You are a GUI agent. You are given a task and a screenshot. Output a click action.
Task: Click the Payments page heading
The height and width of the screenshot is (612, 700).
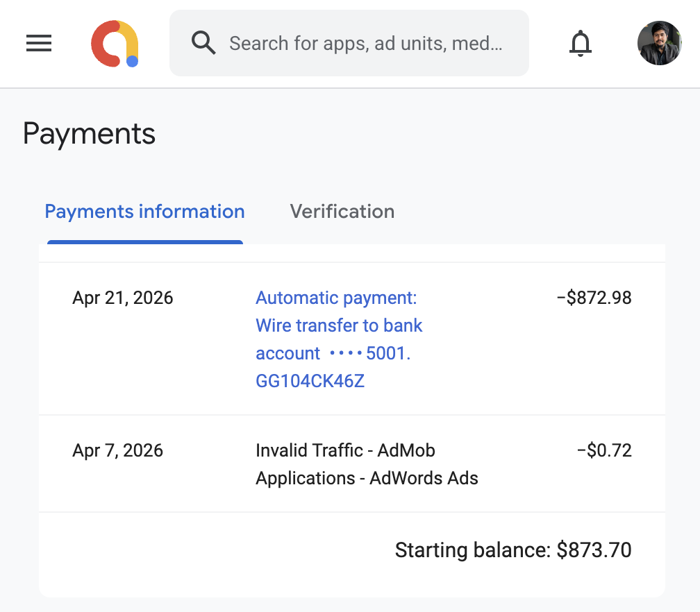[x=89, y=133]
